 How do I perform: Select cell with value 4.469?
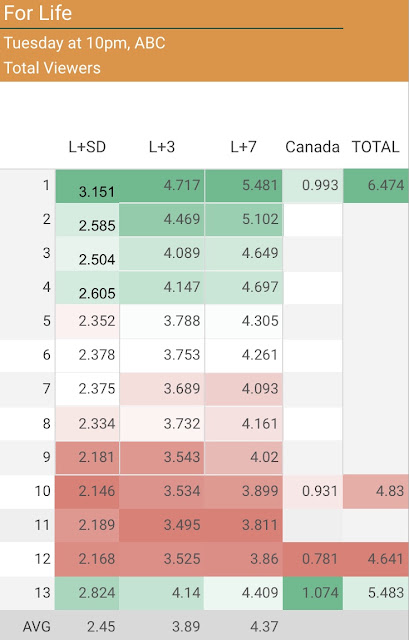pos(162,220)
